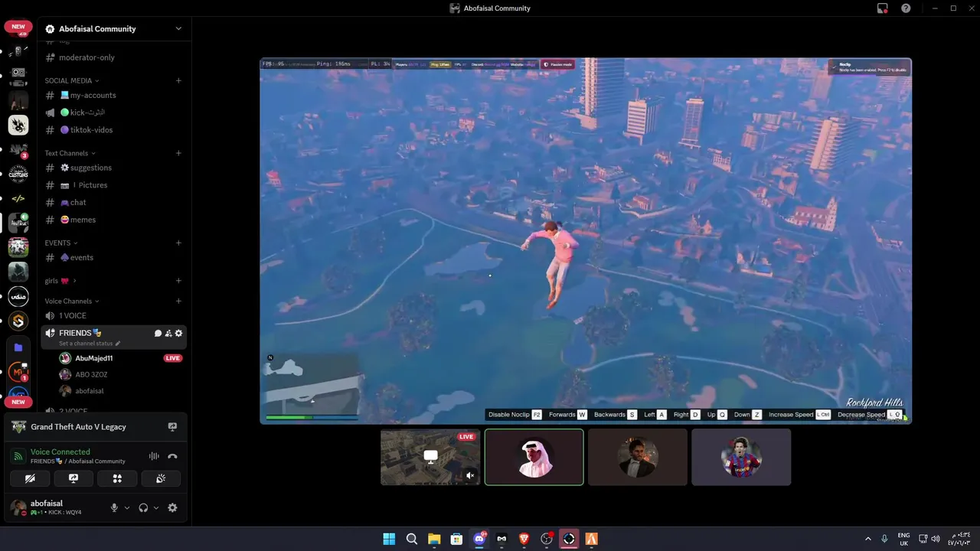Click Voice Connected status text
This screenshot has width=980, height=551.
click(60, 452)
